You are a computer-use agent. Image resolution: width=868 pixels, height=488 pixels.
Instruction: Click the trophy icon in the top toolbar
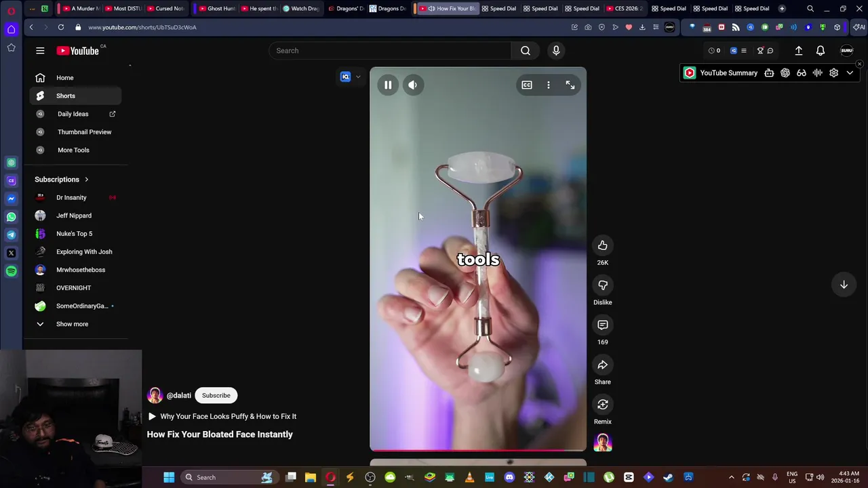pos(760,51)
